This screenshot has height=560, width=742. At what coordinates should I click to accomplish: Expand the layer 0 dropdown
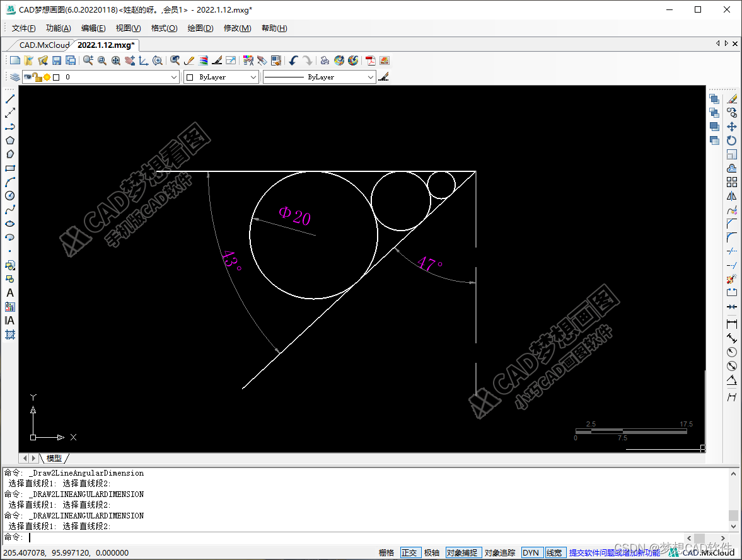point(173,77)
